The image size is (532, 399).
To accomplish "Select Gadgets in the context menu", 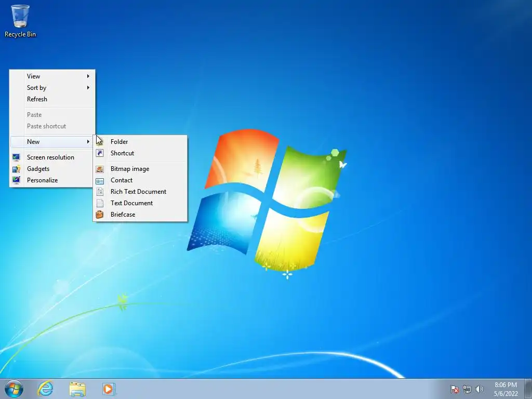I will [x=52, y=169].
